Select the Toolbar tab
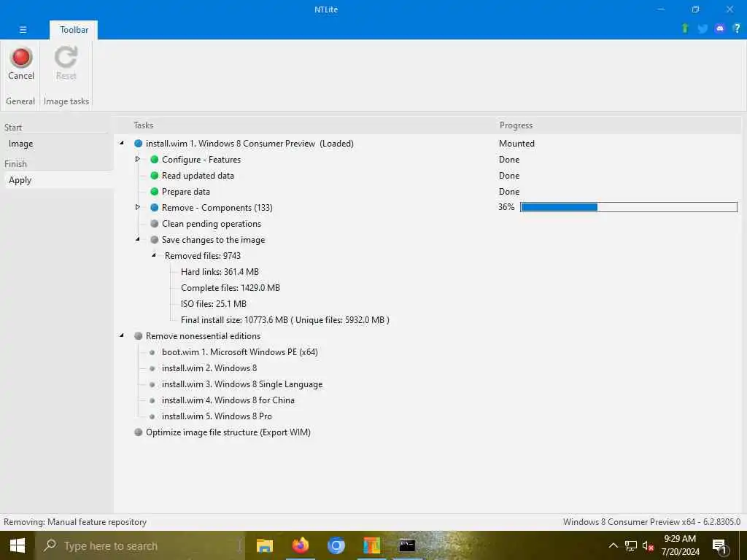This screenshot has height=560, width=747. click(x=74, y=29)
